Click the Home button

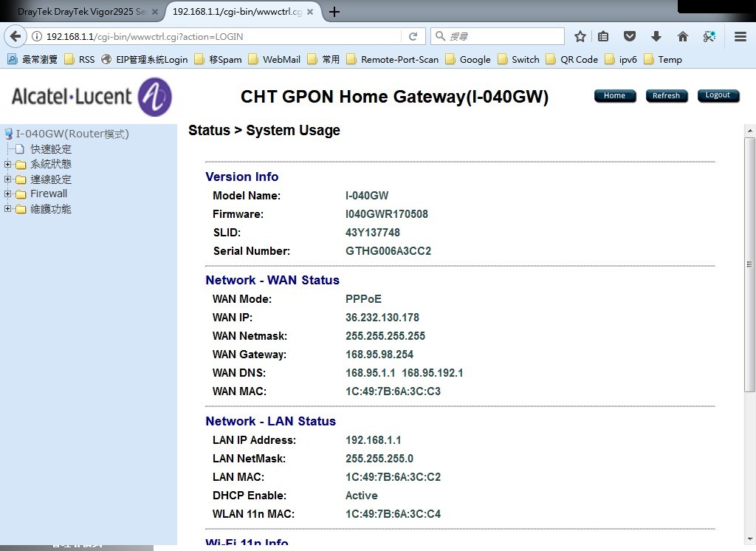(615, 95)
